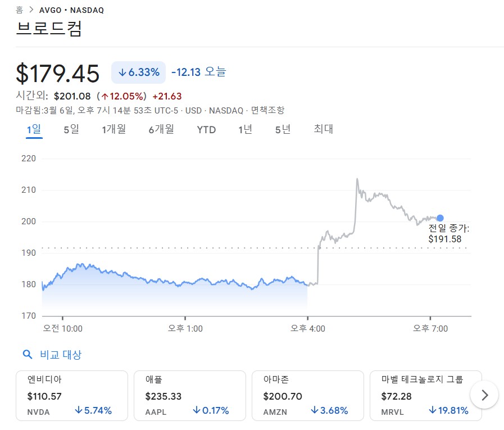Switch to the 5일 chart tab
The image size is (504, 430).
pyautogui.click(x=71, y=129)
